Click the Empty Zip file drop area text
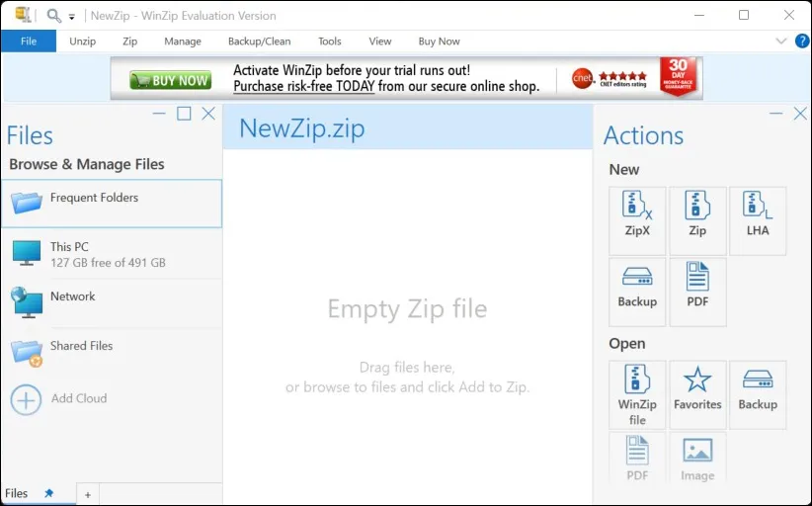Viewport: 812px width, 506px height. click(x=408, y=308)
